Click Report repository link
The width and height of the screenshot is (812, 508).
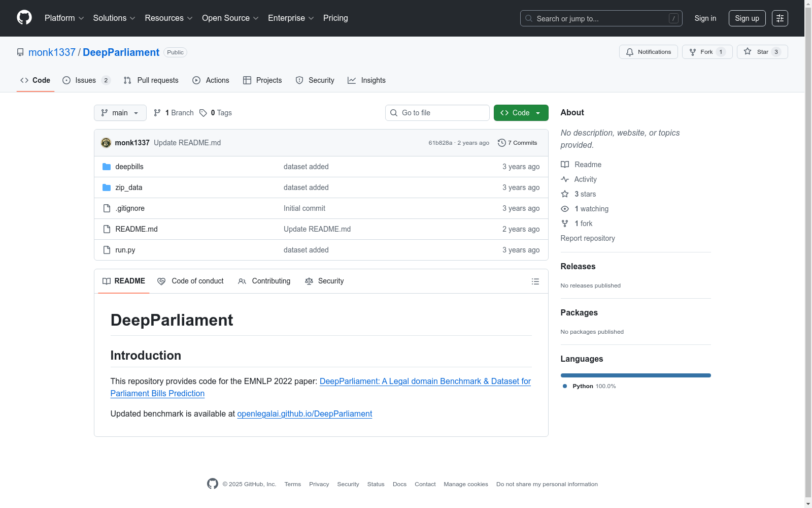[x=588, y=238]
